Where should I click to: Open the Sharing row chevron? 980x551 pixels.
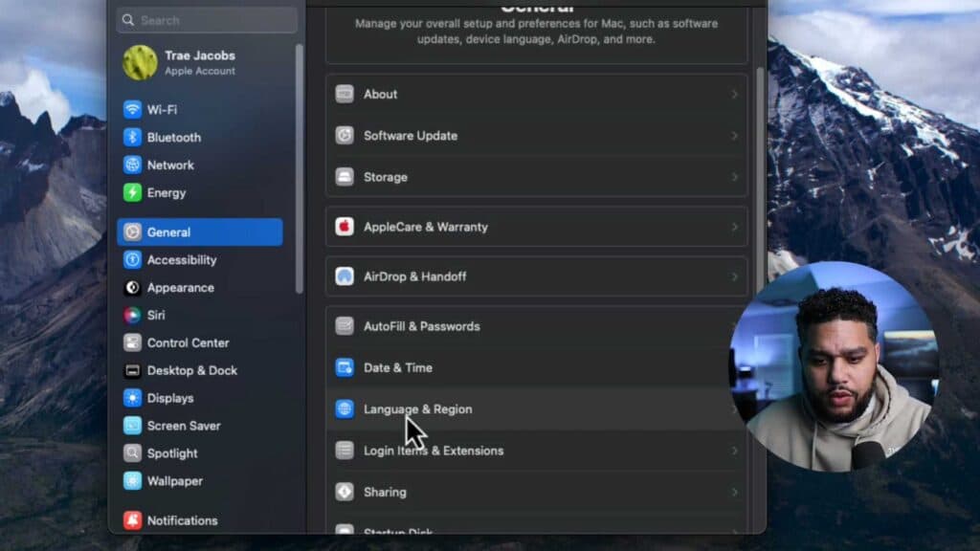[x=734, y=493]
